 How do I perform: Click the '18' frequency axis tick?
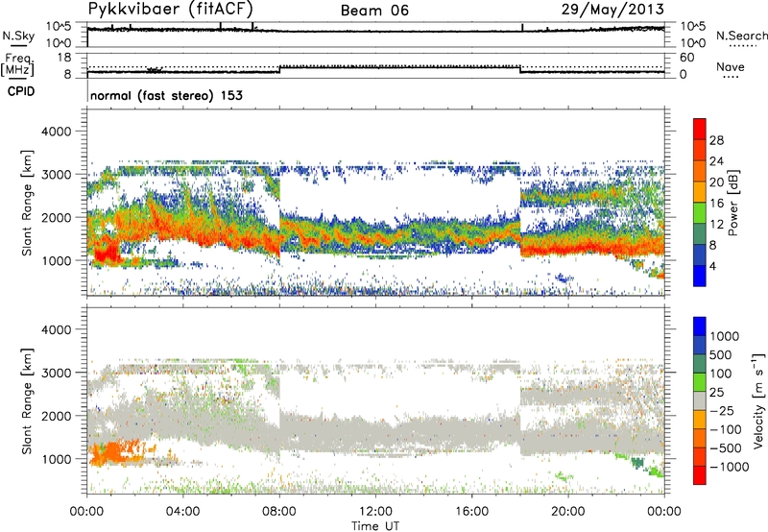[x=64, y=58]
